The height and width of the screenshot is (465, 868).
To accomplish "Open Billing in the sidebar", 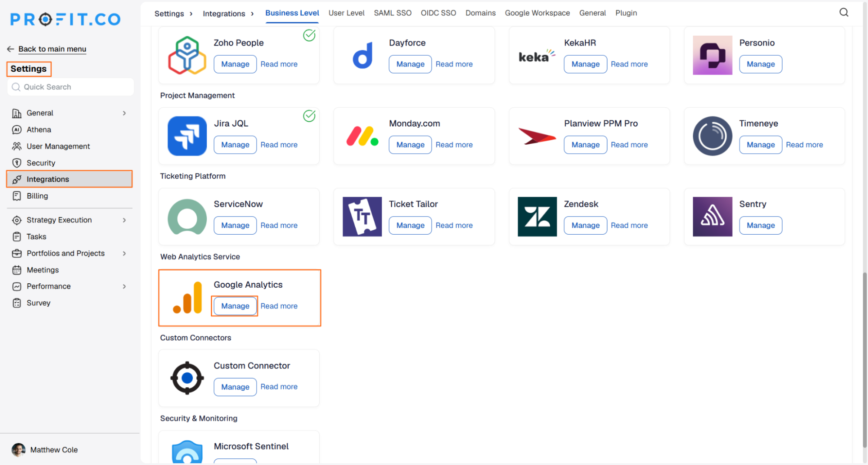I will 37,196.
